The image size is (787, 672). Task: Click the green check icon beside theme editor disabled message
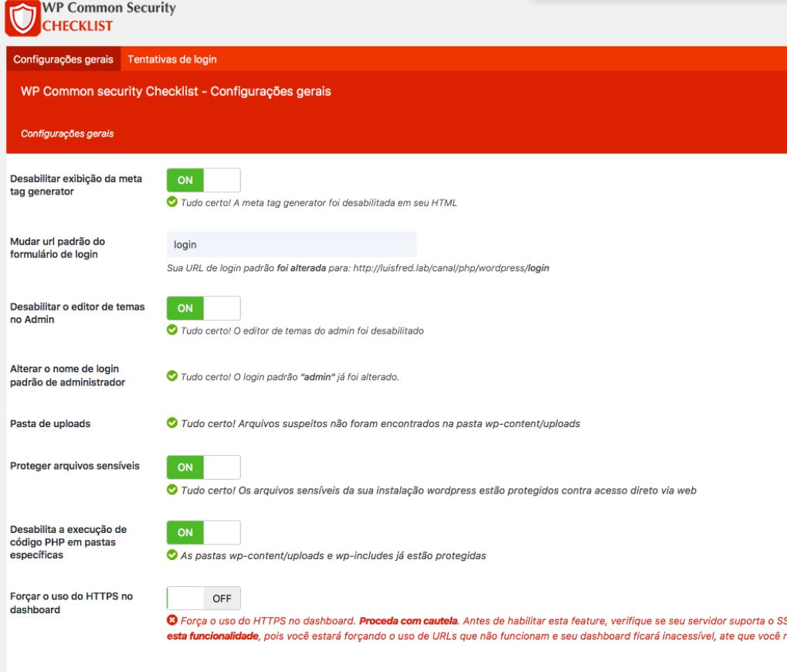click(x=172, y=330)
